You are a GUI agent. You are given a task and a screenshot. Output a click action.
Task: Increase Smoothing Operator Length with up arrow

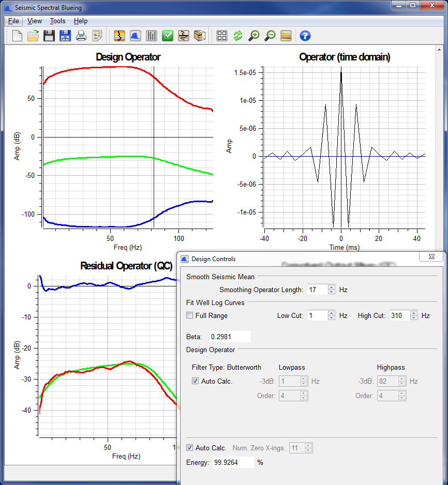pos(332,287)
